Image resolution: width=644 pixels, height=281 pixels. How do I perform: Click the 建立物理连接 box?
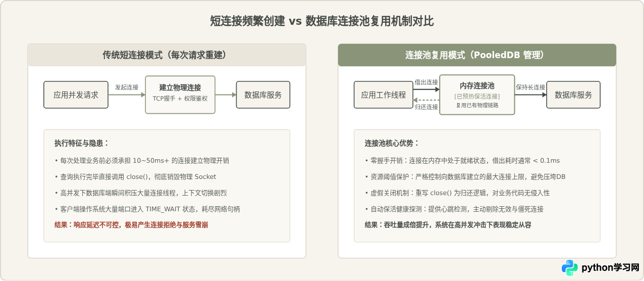pos(180,95)
